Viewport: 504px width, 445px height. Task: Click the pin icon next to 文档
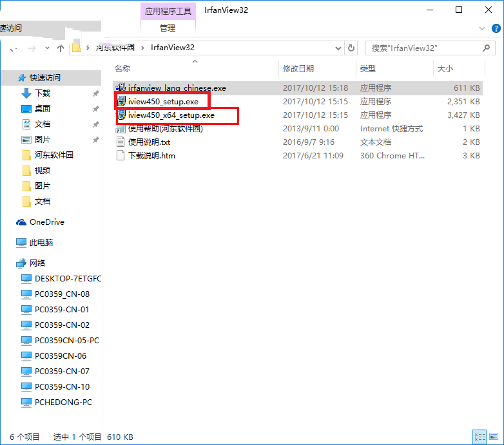[95, 124]
